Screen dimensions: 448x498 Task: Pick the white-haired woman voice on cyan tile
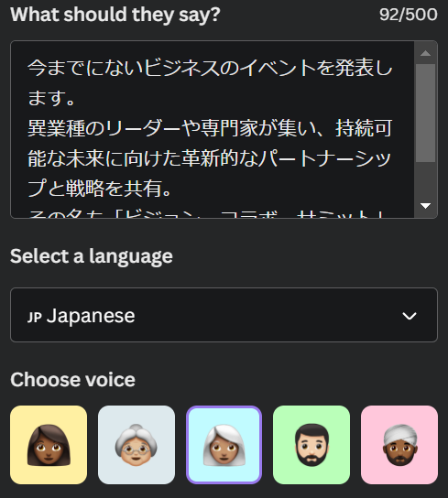(x=224, y=445)
